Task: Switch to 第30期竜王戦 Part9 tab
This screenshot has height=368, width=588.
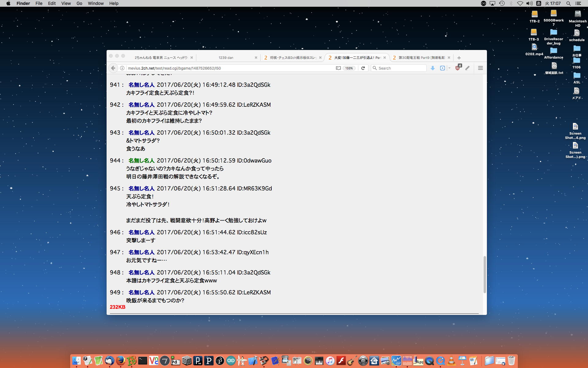Action: 421,58
